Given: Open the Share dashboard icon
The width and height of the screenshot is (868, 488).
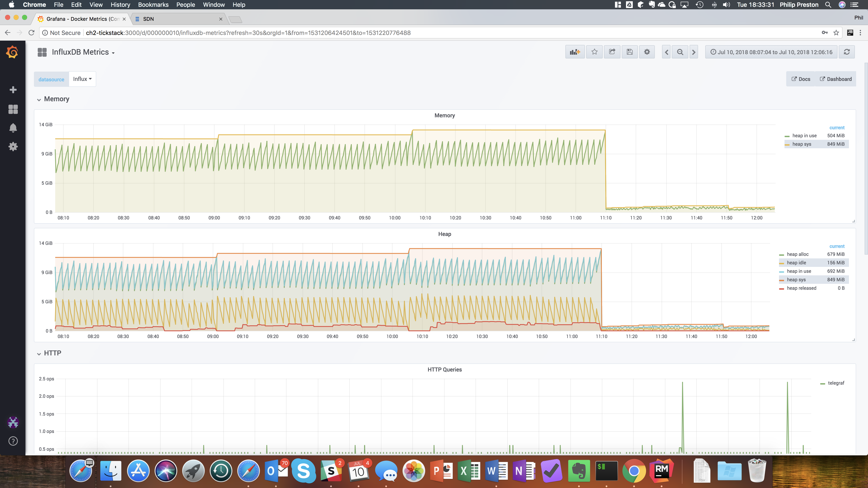Looking at the screenshot, I should [x=612, y=52].
